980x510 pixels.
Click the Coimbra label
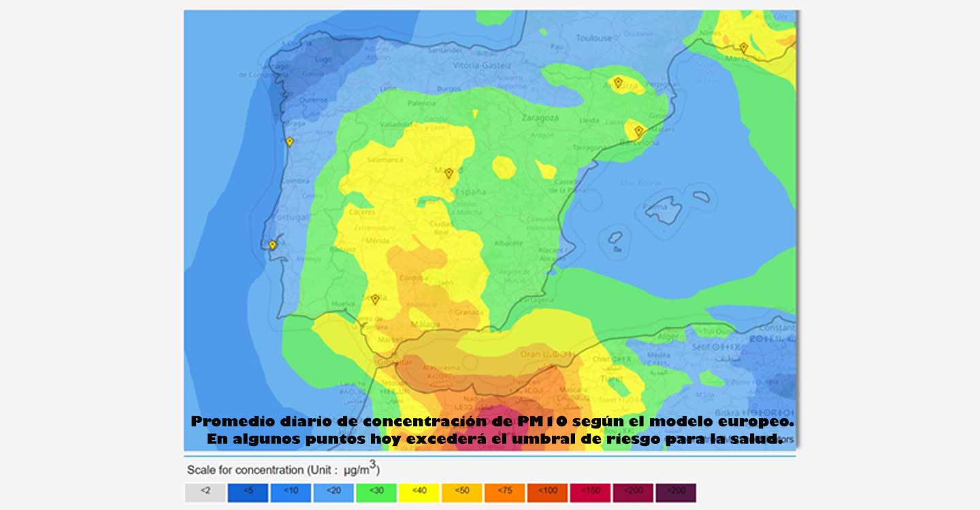pos(295,181)
